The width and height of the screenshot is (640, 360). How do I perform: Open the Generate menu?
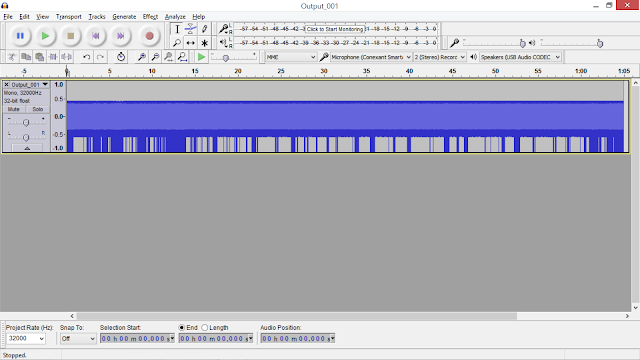124,17
